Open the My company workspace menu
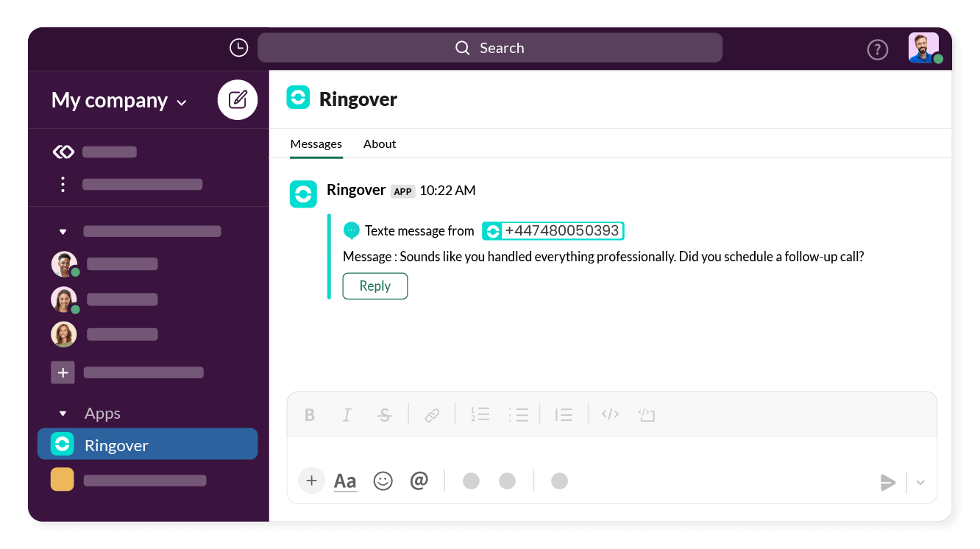This screenshot has height=549, width=980. (118, 100)
